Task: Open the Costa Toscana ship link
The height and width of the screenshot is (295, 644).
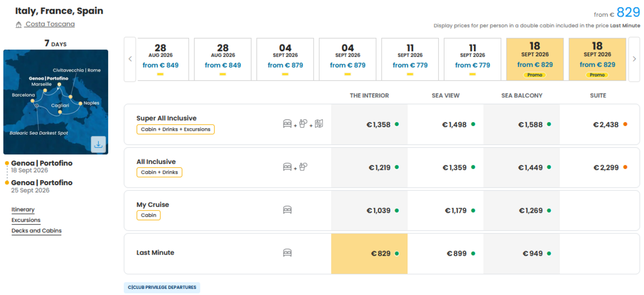Action: pyautogui.click(x=50, y=24)
